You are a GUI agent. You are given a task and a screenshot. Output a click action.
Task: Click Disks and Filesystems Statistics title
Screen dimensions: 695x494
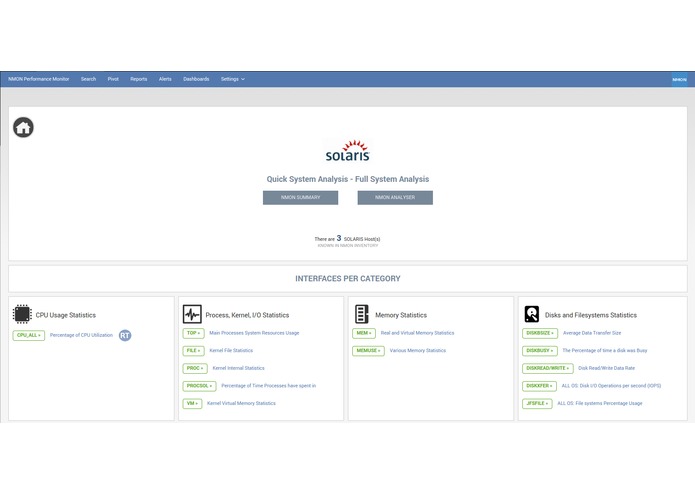[591, 315]
